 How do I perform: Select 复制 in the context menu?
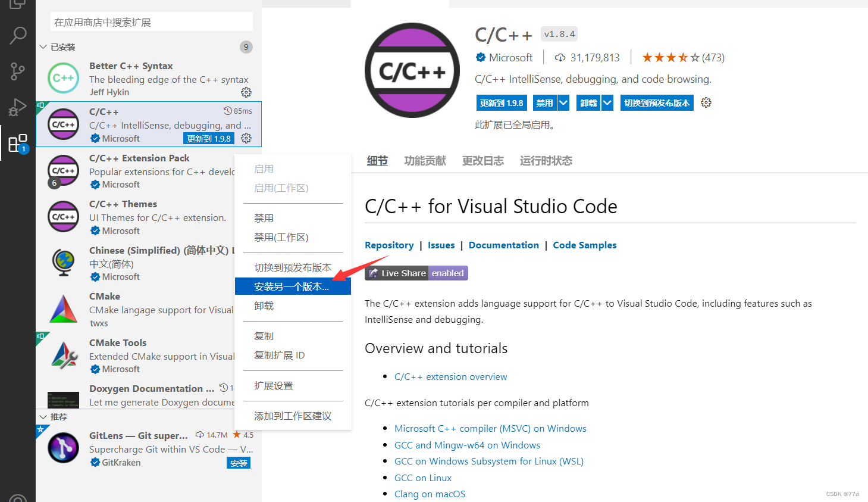click(293, 336)
